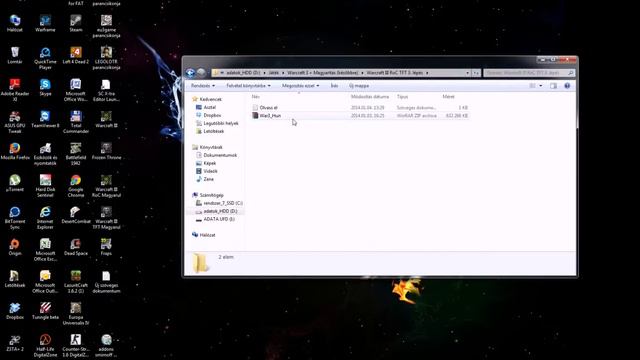This screenshot has height=360, width=640.
Task: Select Könyvtárak header in sidebar
Action: (211, 147)
